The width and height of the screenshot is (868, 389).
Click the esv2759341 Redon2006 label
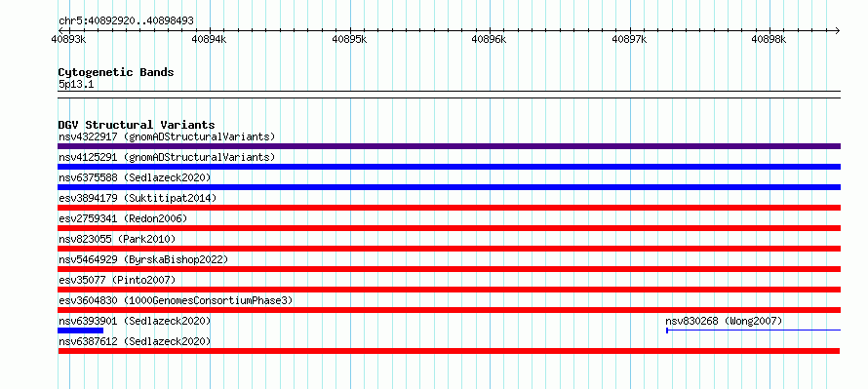(x=123, y=218)
